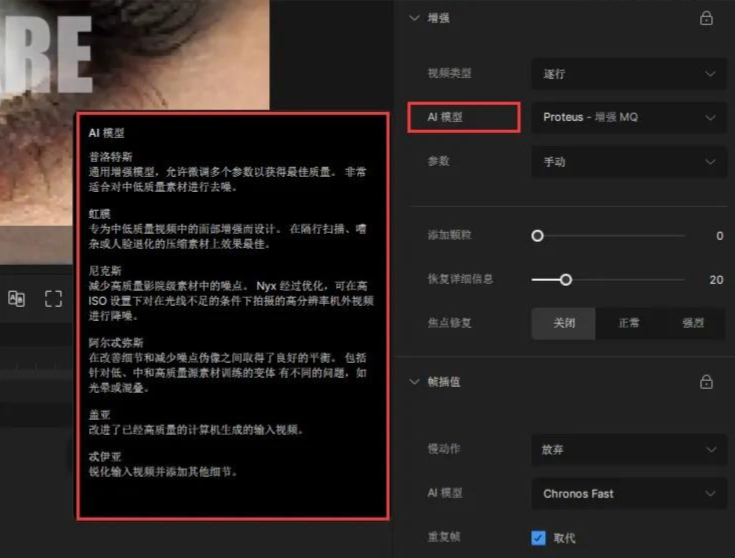Click the 普洛特斯 heading in the tooltip
This screenshot has height=558, width=735.
pyautogui.click(x=111, y=157)
